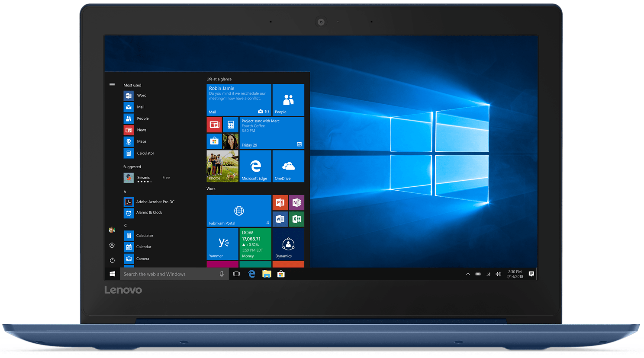Open the Action Center notification icon
This screenshot has height=358, width=644.
tap(531, 274)
